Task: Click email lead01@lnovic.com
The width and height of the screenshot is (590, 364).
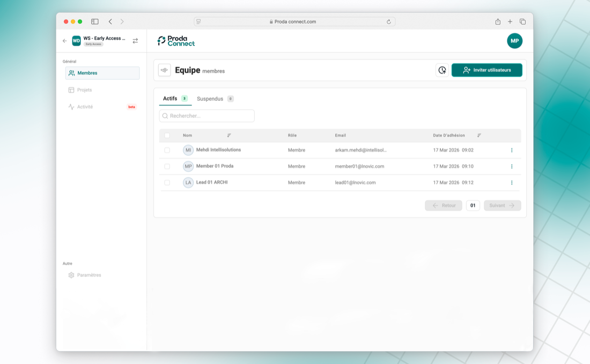Action: point(355,182)
